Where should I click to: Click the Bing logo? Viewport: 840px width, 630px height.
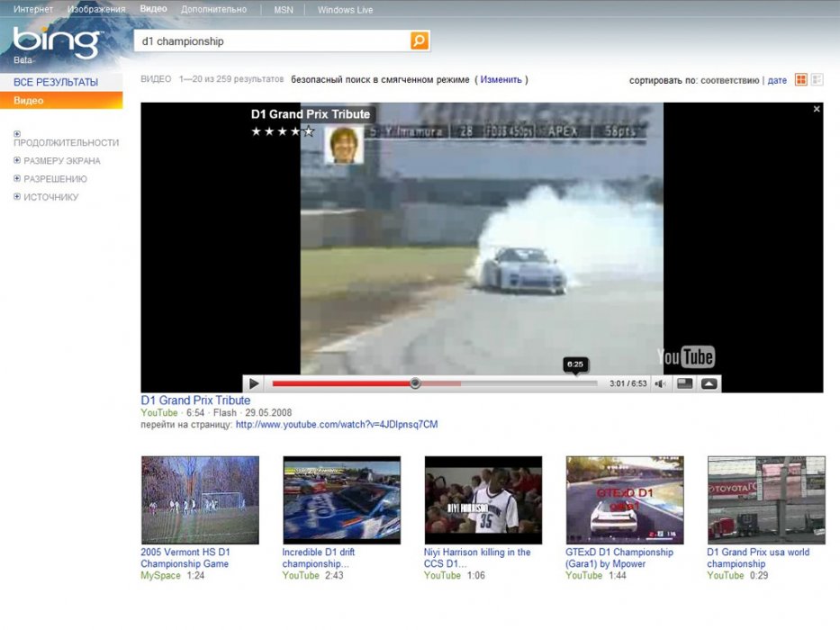[57, 43]
